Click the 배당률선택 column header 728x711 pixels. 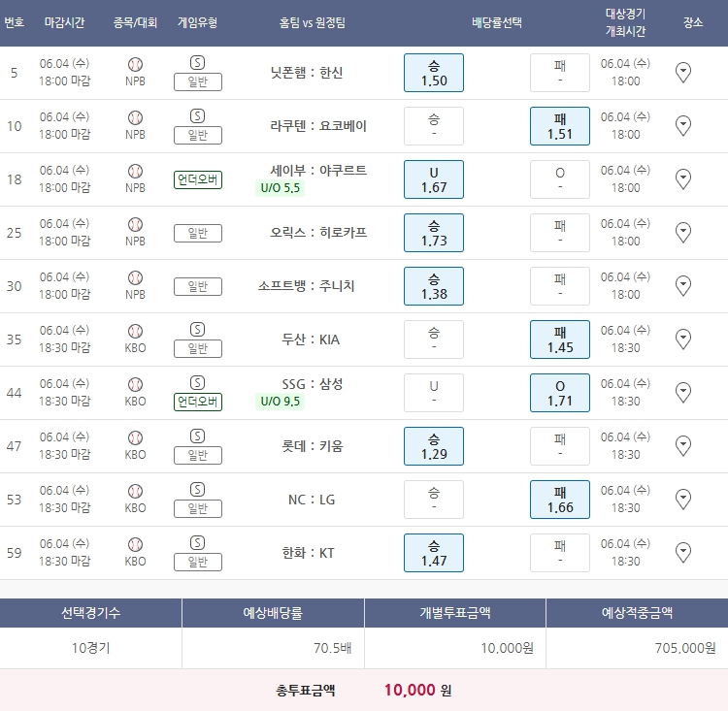497,21
